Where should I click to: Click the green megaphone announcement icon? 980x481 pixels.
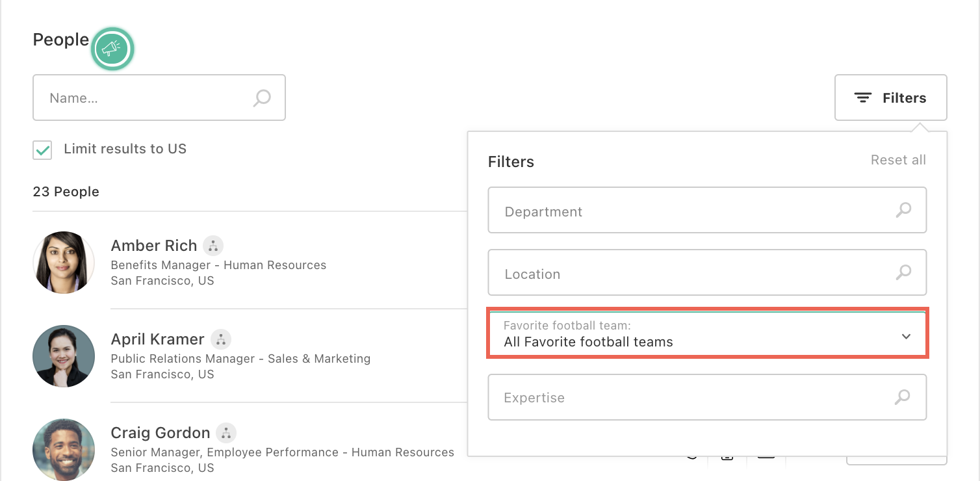112,49
